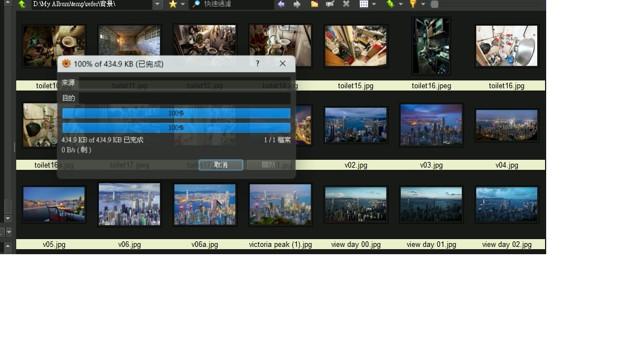Open the folder path history dropdown

(158, 4)
